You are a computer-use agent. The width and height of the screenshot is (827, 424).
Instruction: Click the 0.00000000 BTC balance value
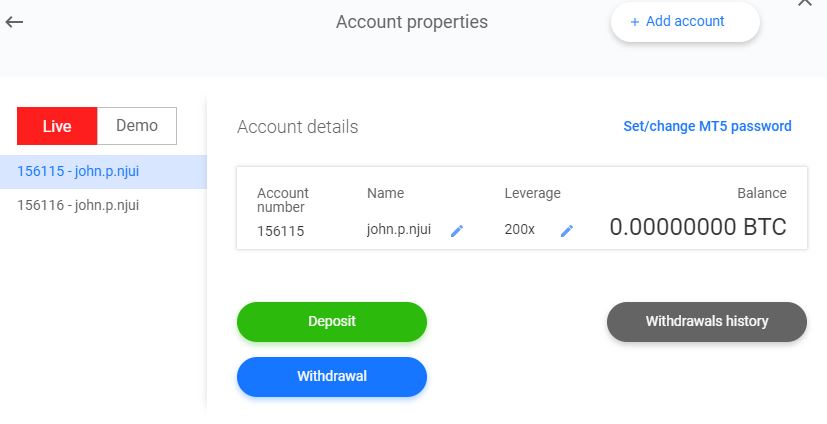(x=698, y=227)
